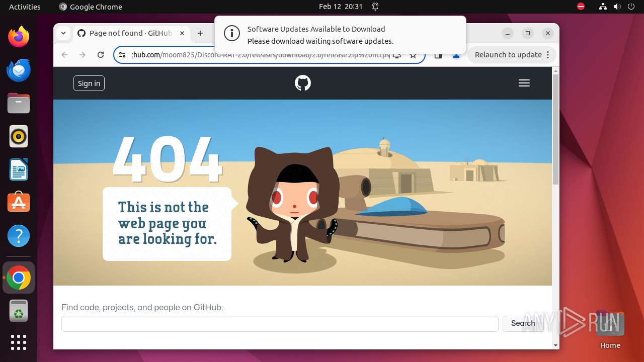View site information icon in address bar
This screenshot has height=362, width=644.
(122, 55)
